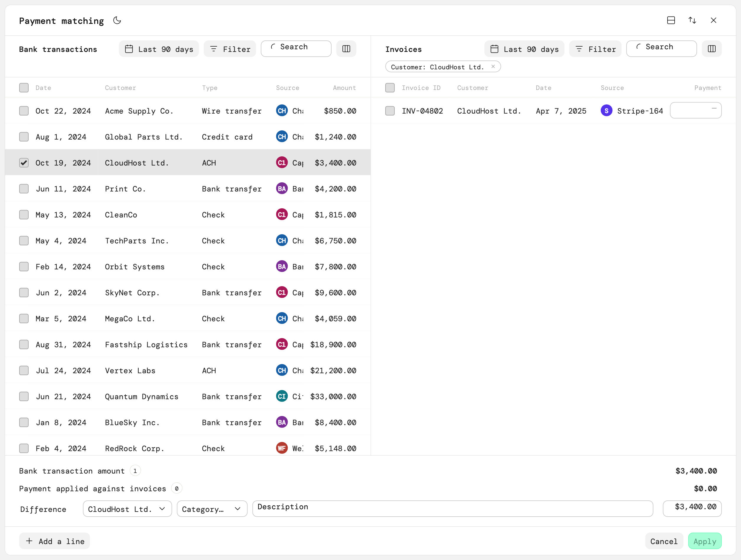Open column settings for Bank transactions
The image size is (741, 560).
(346, 49)
